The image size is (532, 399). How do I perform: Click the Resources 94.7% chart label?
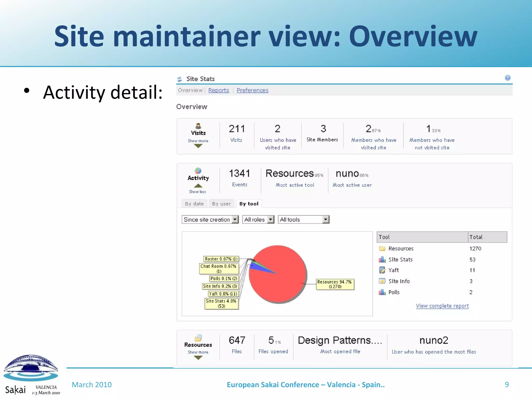(x=335, y=284)
